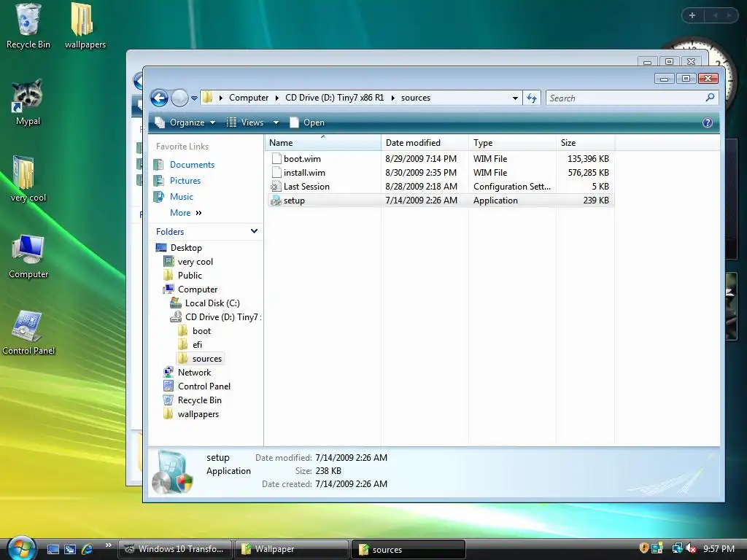
Task: Click the Open toolbar button
Action: [x=307, y=122]
